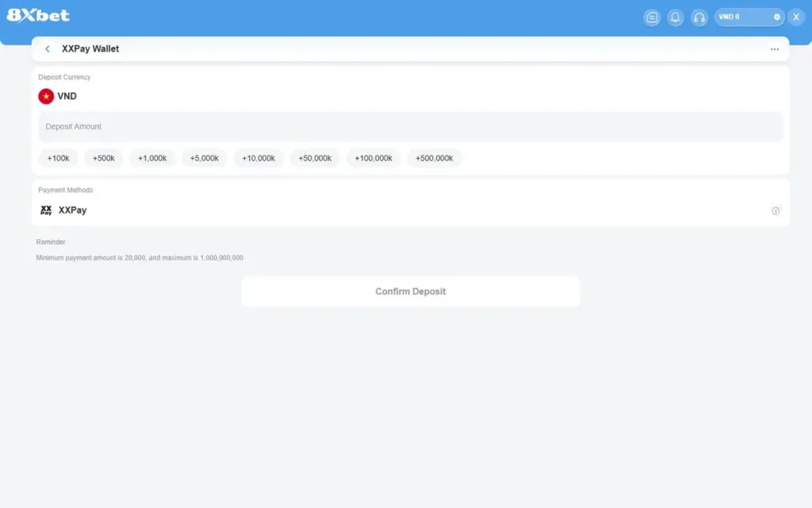Show XXPay payment info icon
812x508 pixels.
pyautogui.click(x=776, y=210)
